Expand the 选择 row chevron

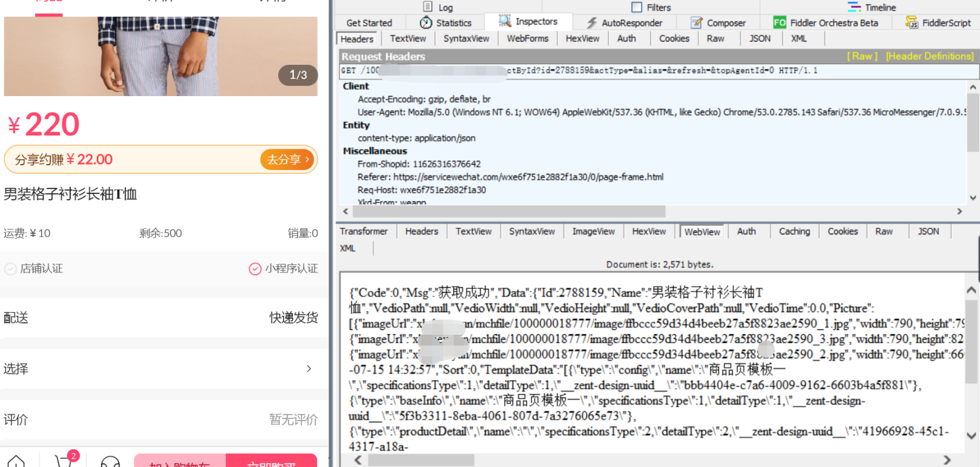click(309, 368)
